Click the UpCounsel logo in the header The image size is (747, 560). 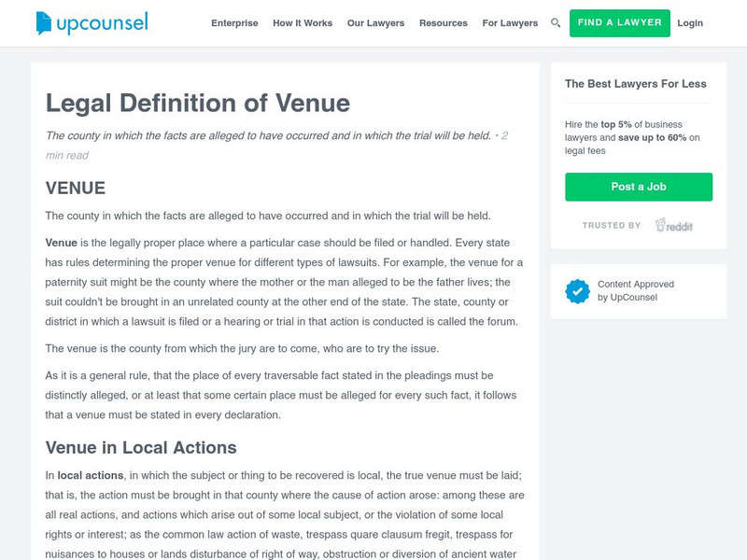pyautogui.click(x=92, y=23)
